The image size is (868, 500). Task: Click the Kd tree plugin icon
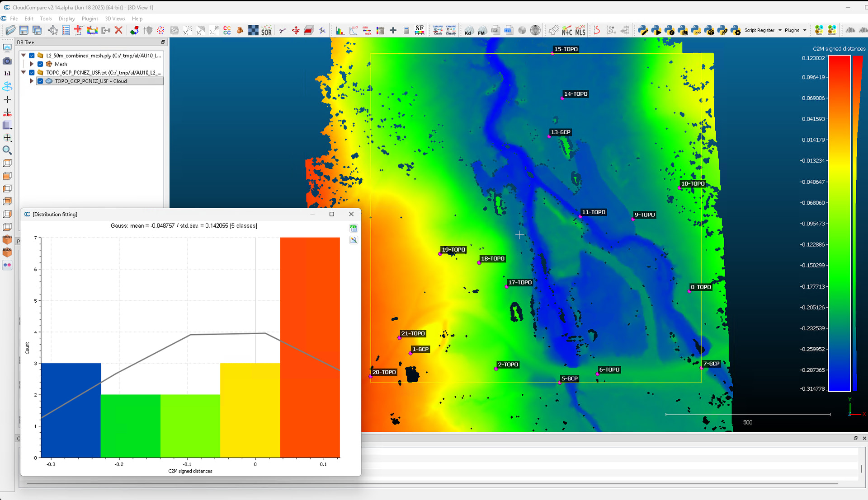coord(468,30)
